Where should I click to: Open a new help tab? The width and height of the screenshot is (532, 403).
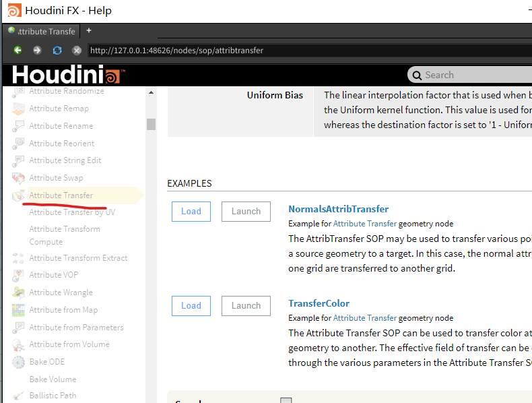click(x=89, y=30)
